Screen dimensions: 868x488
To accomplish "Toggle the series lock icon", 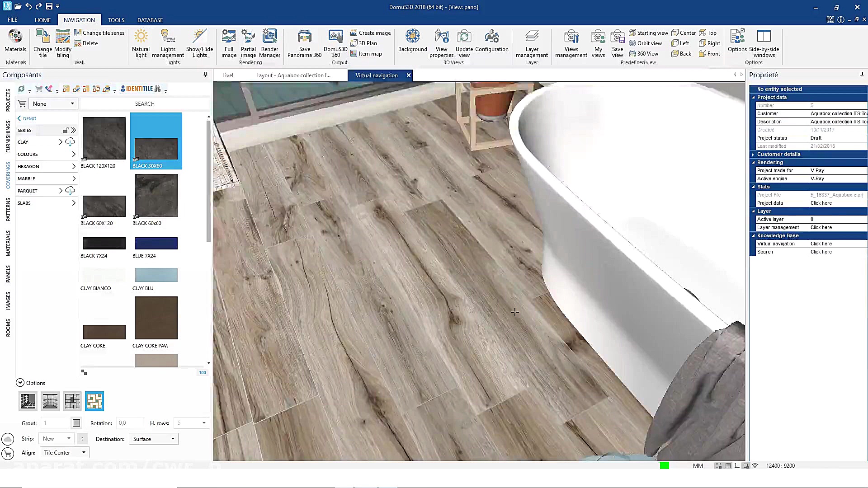I will coord(66,130).
